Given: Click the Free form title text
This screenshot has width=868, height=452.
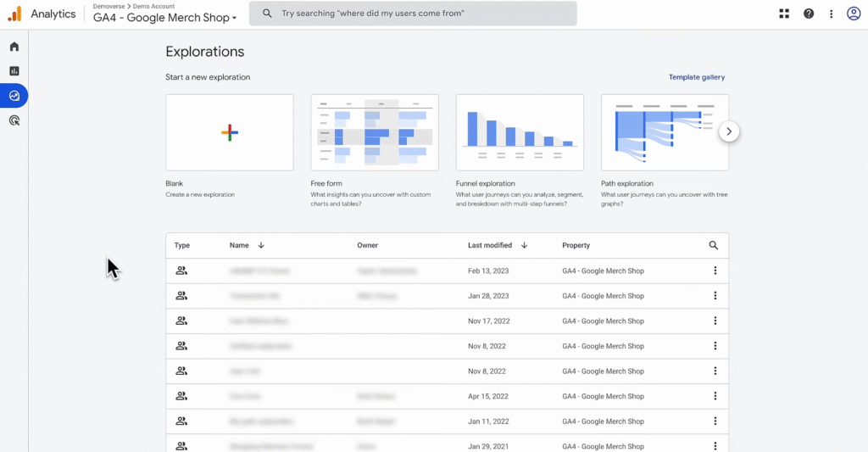Looking at the screenshot, I should point(326,183).
